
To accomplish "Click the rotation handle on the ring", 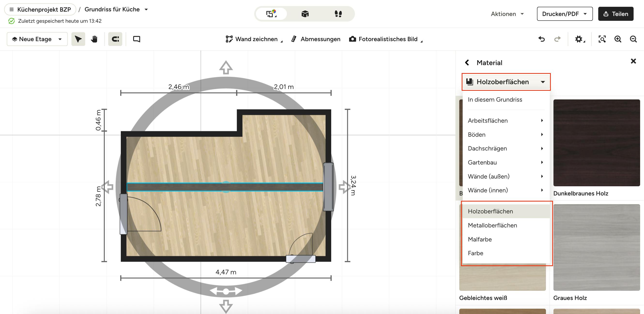I will pos(226,291).
